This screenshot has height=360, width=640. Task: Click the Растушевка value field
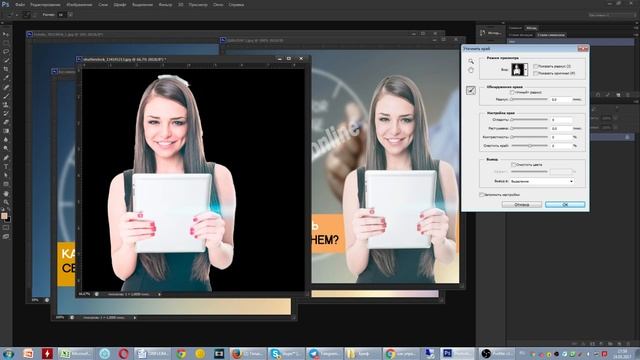[x=561, y=128]
